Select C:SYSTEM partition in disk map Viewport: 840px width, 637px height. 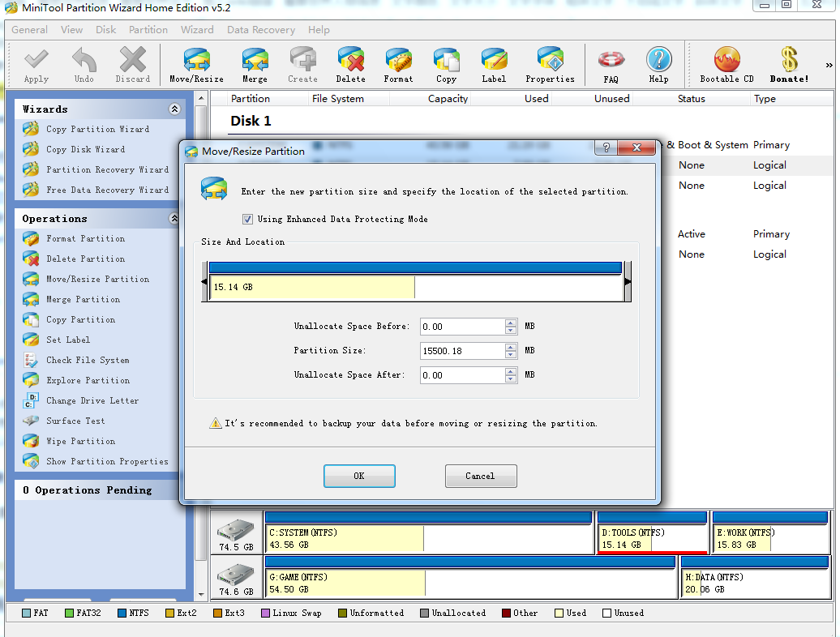(429, 532)
